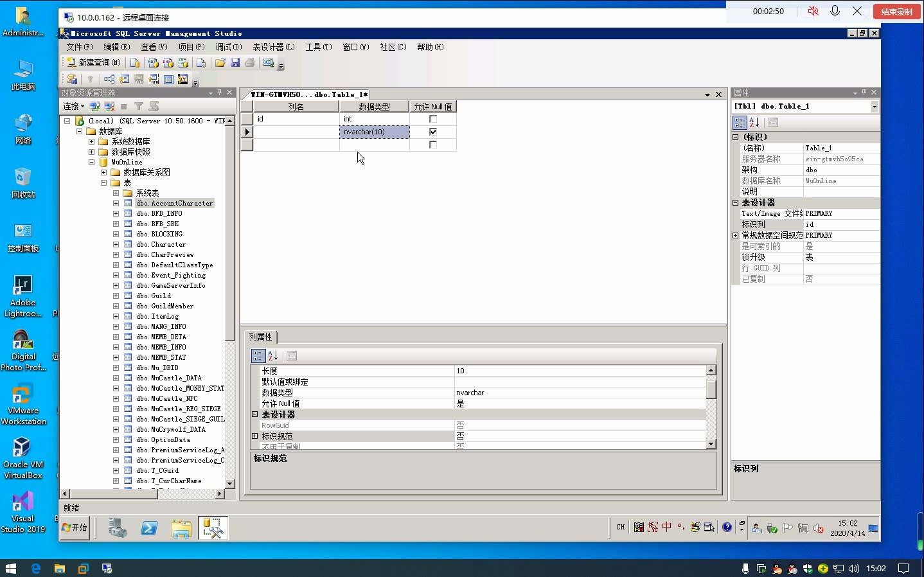Click the Activity Monitor icon in toolbar
Viewport: 924px width, 577px height.
[x=269, y=62]
